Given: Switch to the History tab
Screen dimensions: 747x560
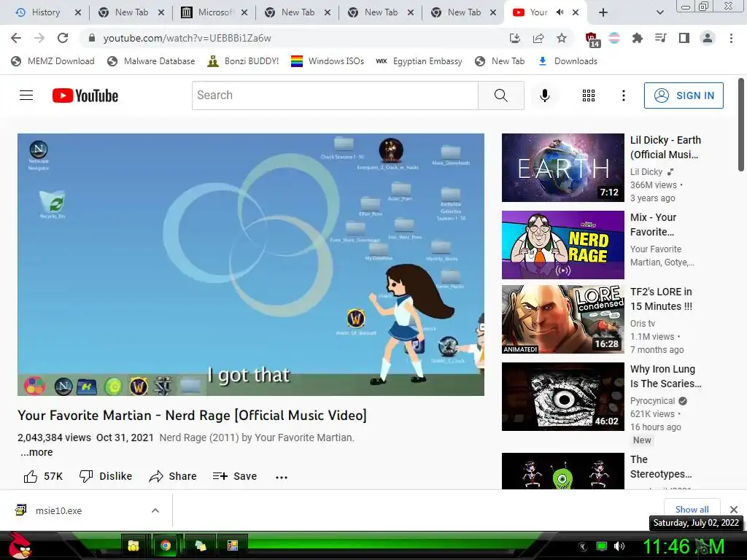Looking at the screenshot, I should (46, 12).
